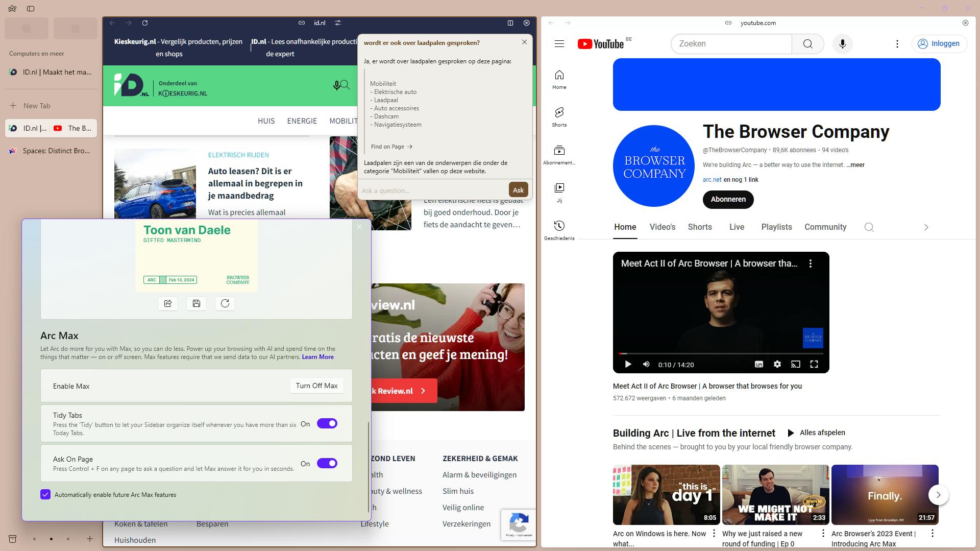The width and height of the screenshot is (980, 551).
Task: Open Geschiedenis in the YouTube sidebar
Action: [559, 230]
